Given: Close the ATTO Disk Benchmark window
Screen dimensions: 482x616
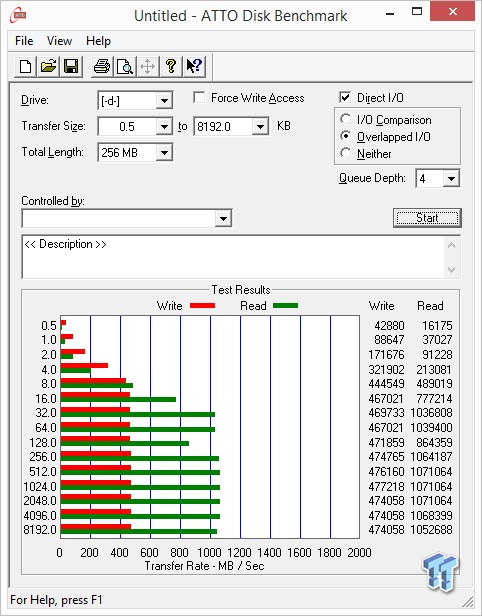Looking at the screenshot, I should click(x=453, y=11).
